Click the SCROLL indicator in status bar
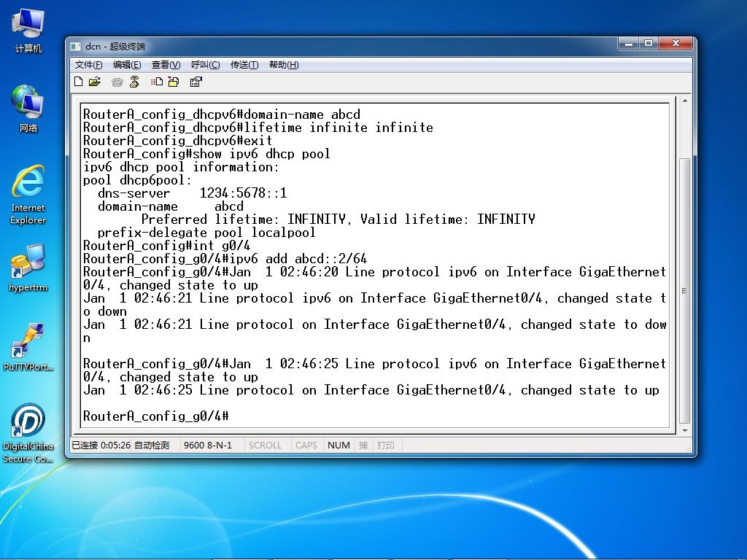Viewport: 747px width, 560px height. coord(265,446)
